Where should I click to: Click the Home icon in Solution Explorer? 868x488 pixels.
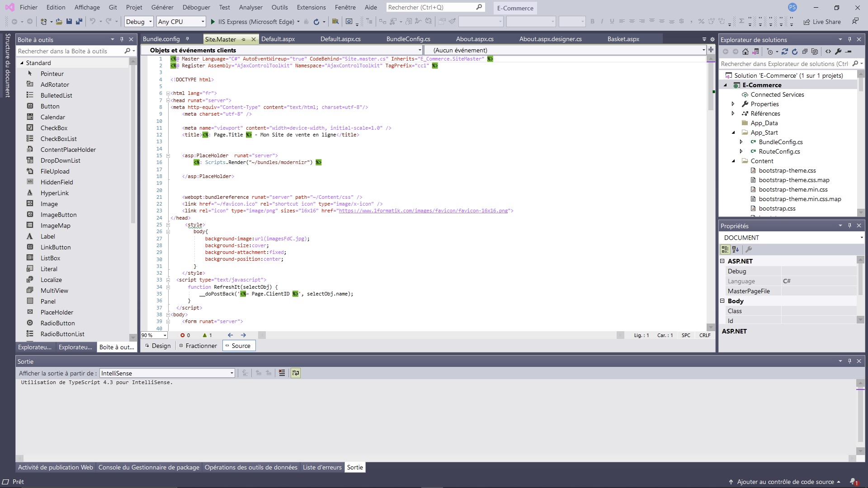tap(745, 52)
